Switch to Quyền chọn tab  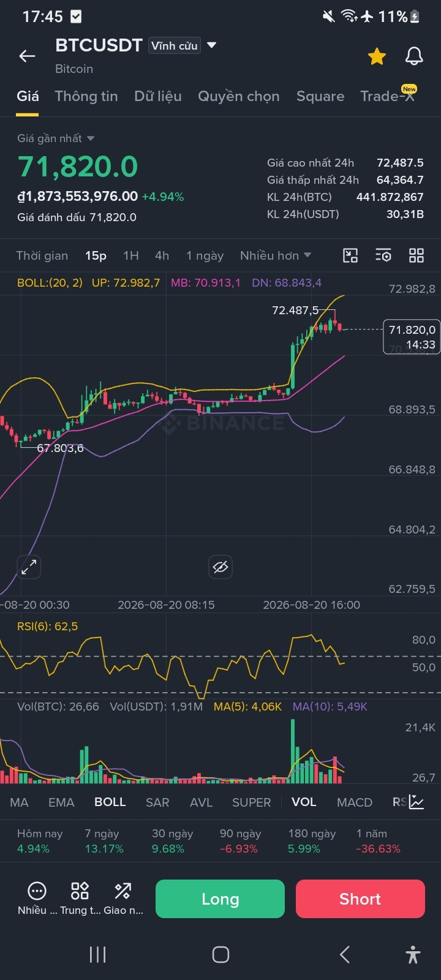click(x=239, y=96)
